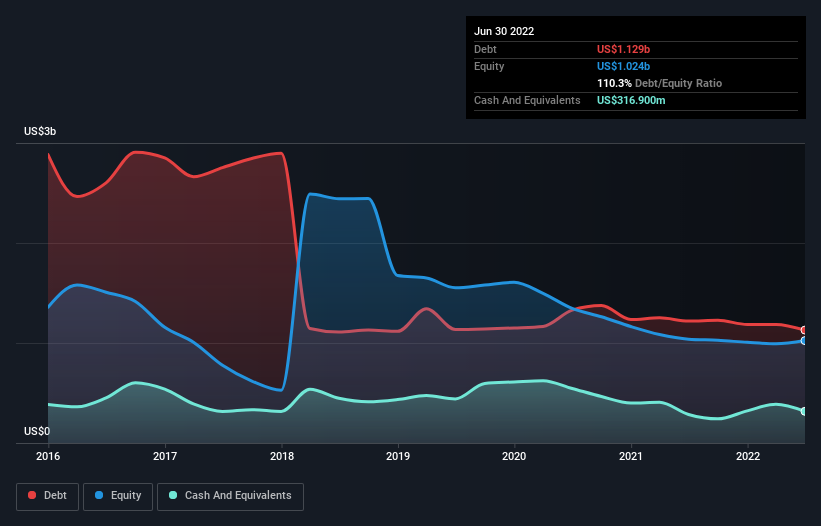
Task: Click the teal dot in Cash legend
Action: click(173, 495)
